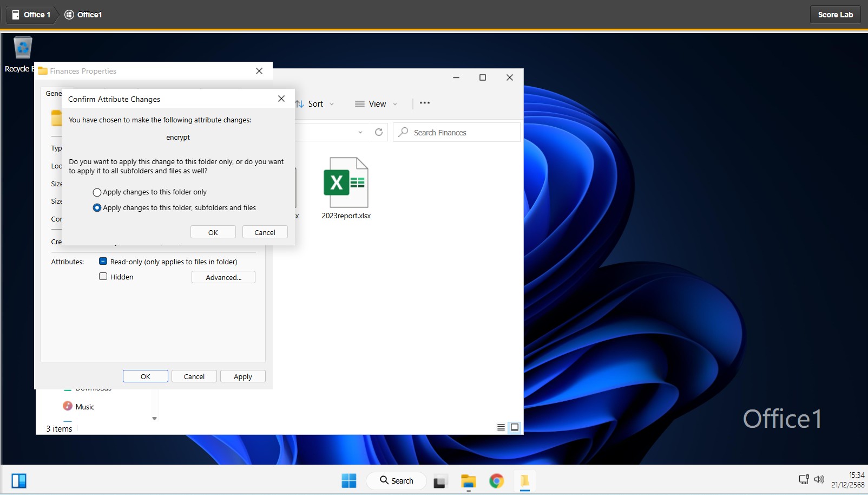Open Google Chrome from the taskbar
Screen dimensions: 868x495
pyautogui.click(x=496, y=480)
